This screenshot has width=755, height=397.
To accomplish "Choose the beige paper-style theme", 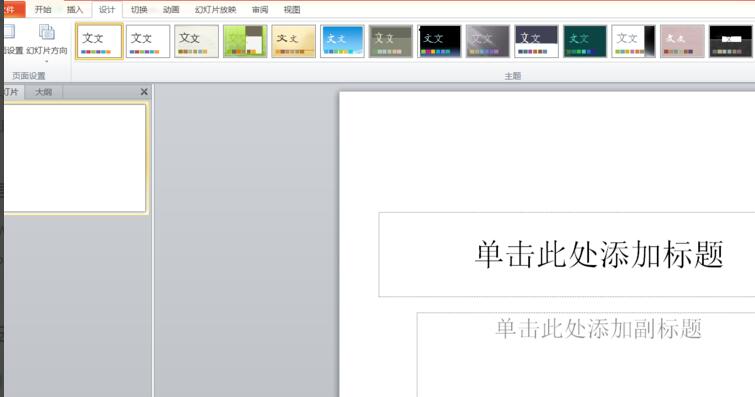I will tap(196, 41).
